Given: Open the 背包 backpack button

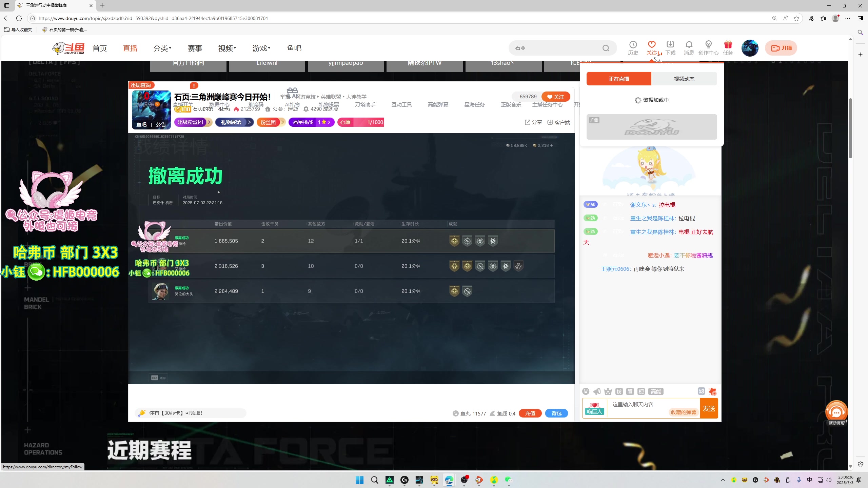Looking at the screenshot, I should coord(556,413).
